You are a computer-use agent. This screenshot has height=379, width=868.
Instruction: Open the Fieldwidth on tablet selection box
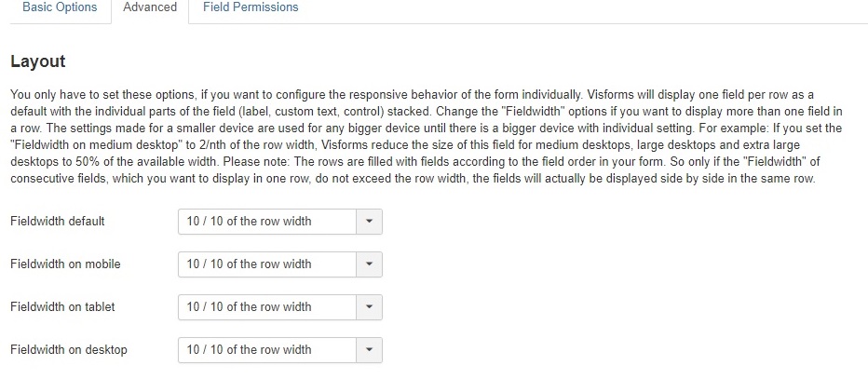point(267,307)
